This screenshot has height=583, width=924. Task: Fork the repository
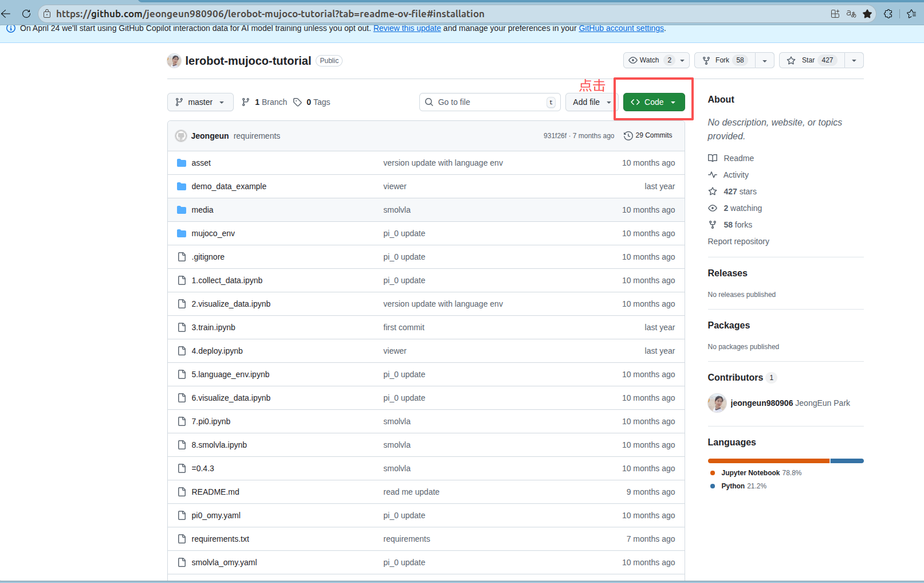click(725, 60)
